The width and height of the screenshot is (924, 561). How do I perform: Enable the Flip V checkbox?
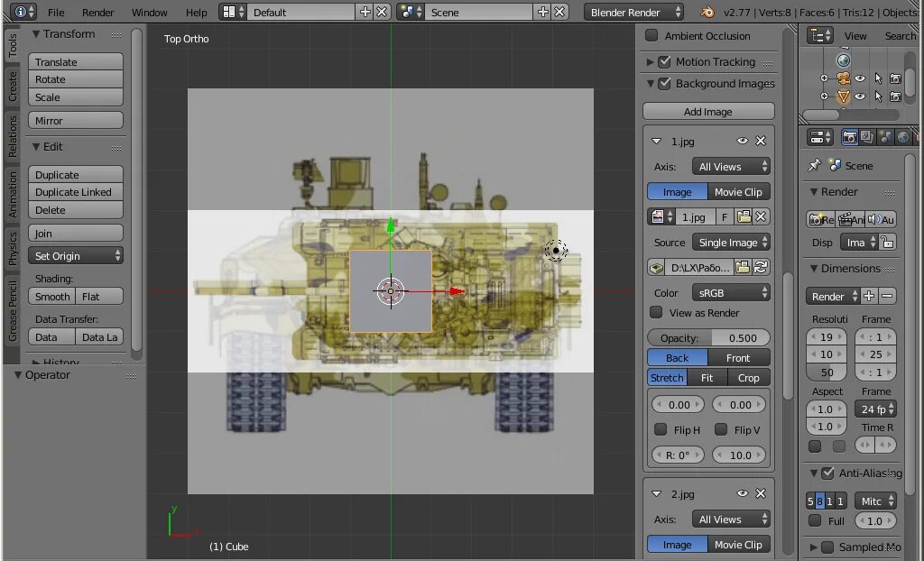[721, 429]
